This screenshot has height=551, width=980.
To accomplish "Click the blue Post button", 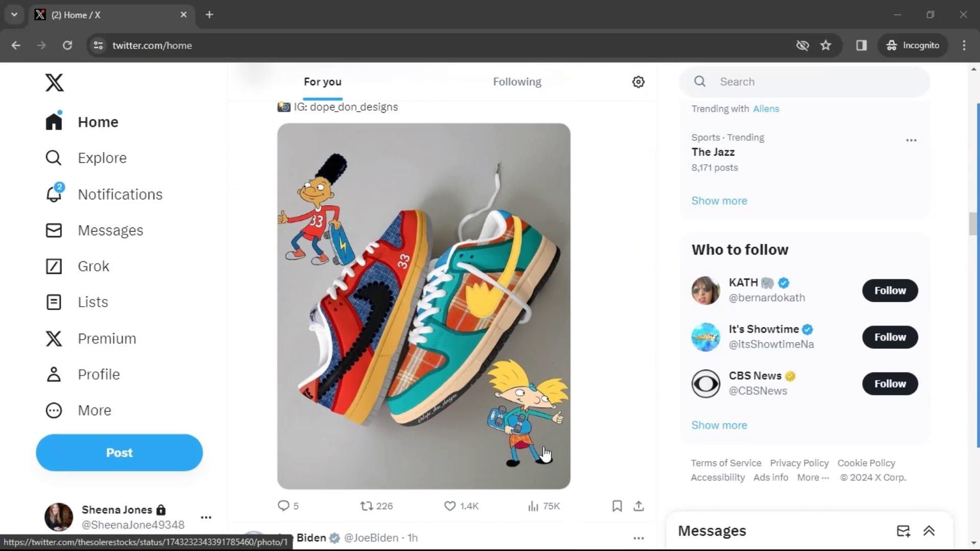I will coord(119,452).
